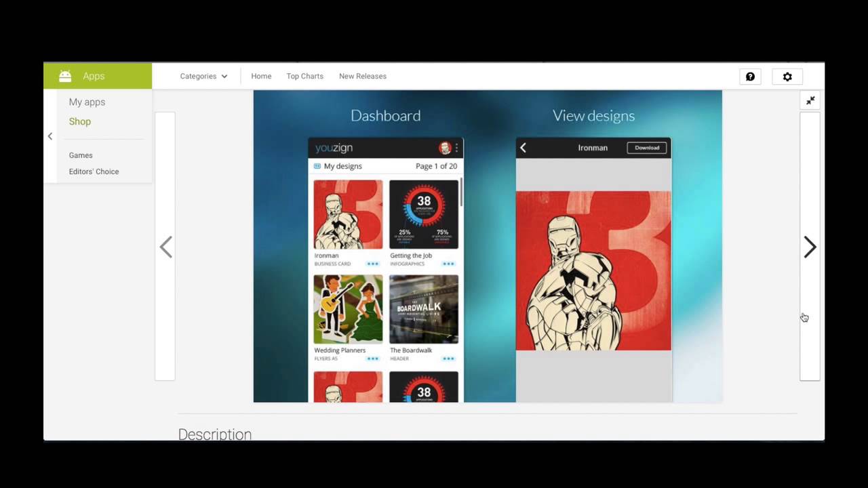Click the large Ironman design preview
This screenshot has width=868, height=488.
click(593, 271)
